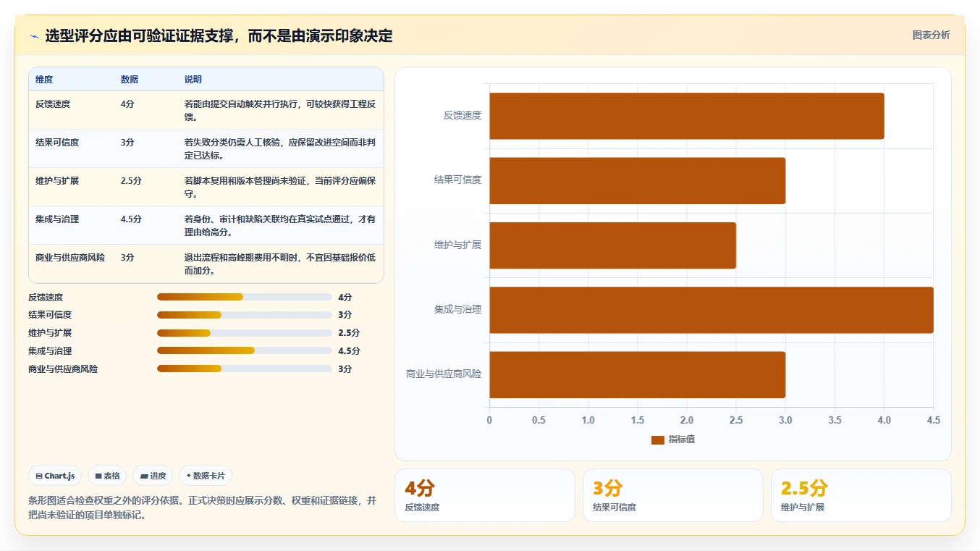980x551 pixels.
Task: Click the 4.5 tick on the x-axis
Action: click(x=933, y=420)
